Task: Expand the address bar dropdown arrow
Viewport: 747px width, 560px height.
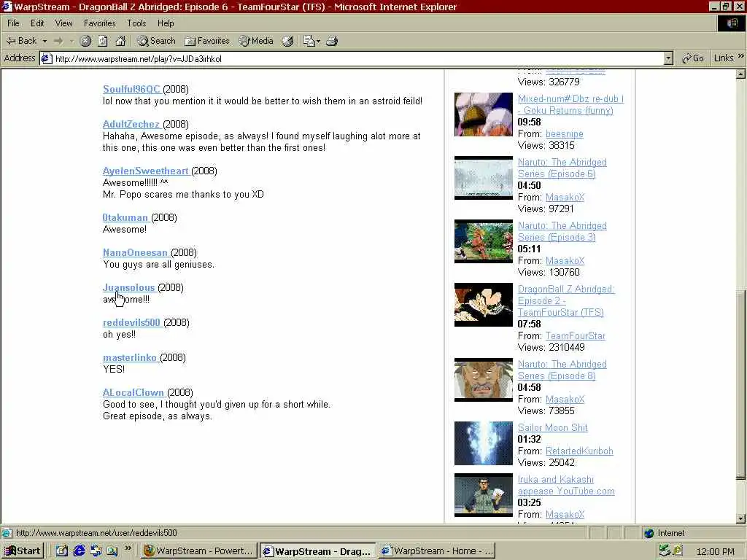Action: click(x=668, y=58)
